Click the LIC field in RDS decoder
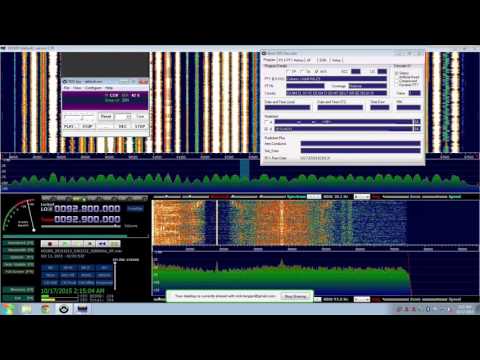Screen dimensions: 480x360 [382, 71]
